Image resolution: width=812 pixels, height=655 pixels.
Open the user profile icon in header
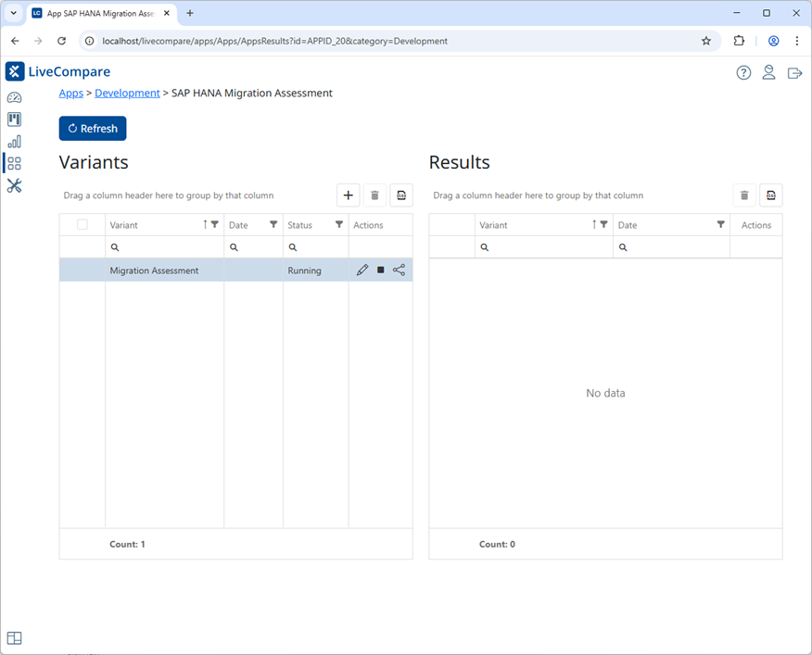[768, 72]
